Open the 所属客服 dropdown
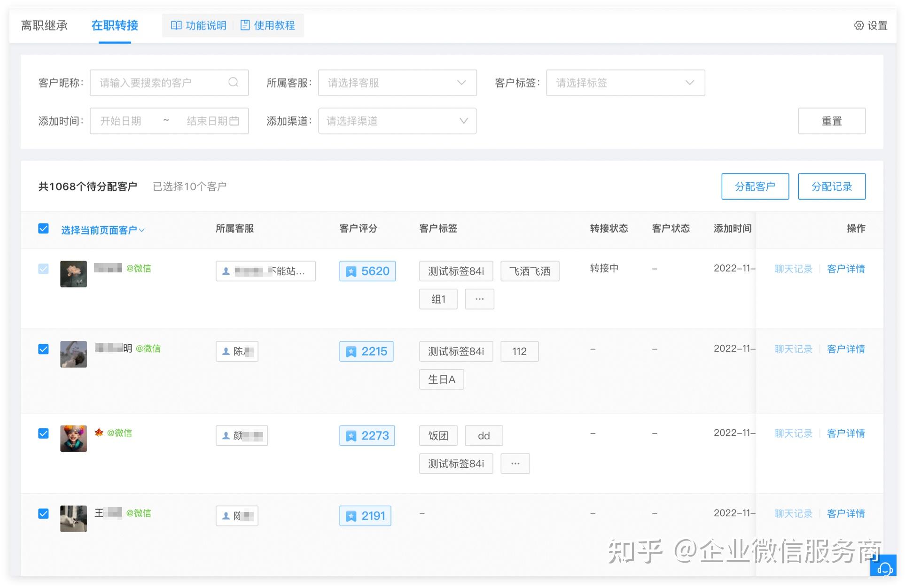 tap(397, 83)
